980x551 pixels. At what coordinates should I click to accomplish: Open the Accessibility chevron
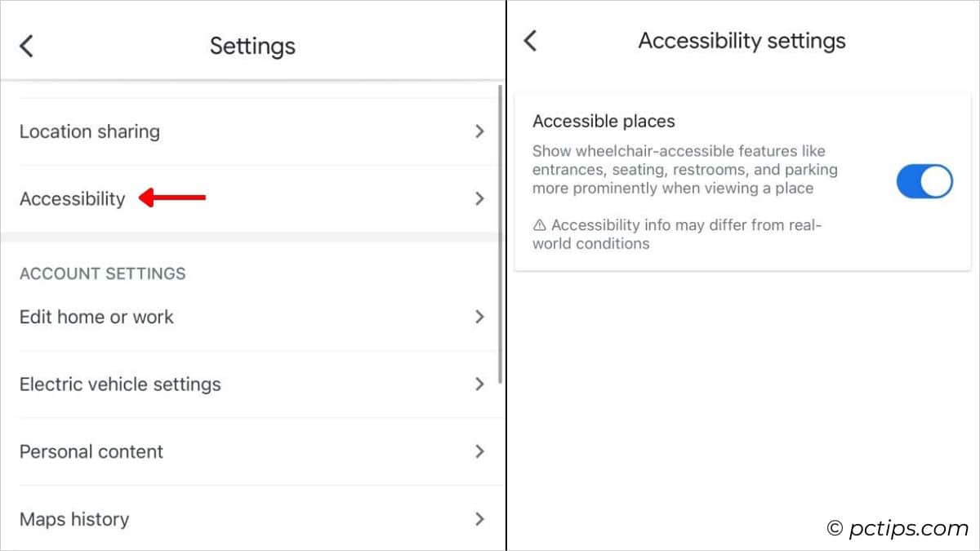pos(481,198)
